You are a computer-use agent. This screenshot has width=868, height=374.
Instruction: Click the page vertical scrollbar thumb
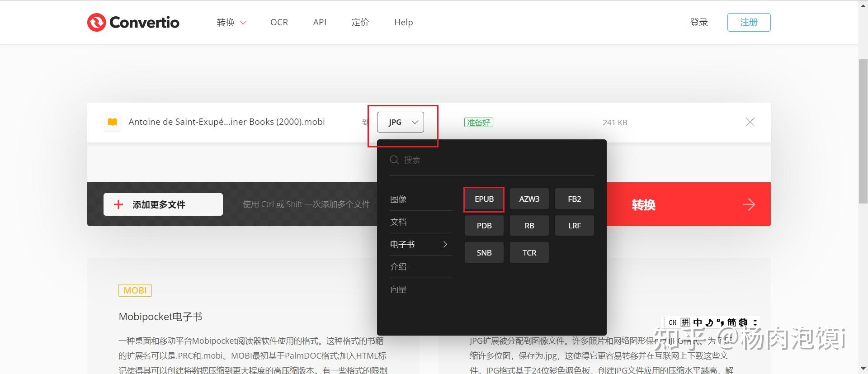(x=863, y=131)
